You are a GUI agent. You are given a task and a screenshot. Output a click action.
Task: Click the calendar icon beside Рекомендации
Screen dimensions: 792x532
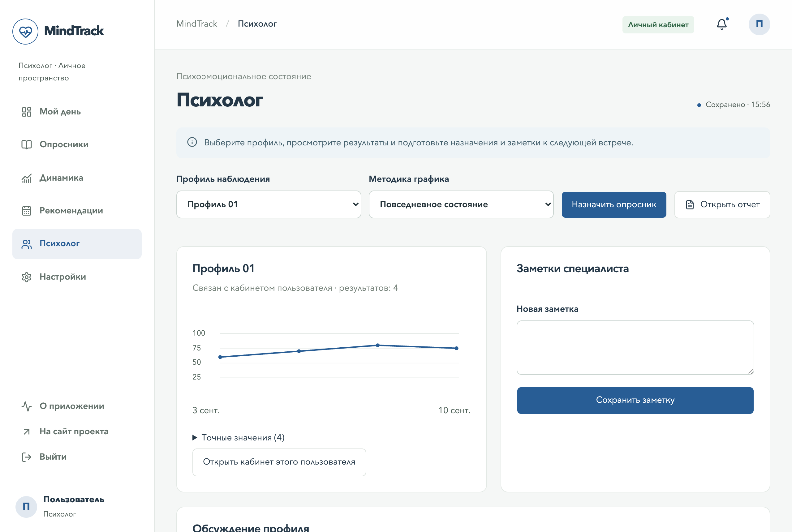tap(27, 211)
